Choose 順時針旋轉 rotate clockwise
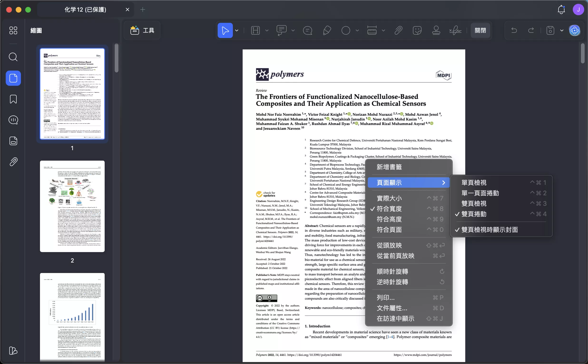The width and height of the screenshot is (588, 364). (x=409, y=272)
